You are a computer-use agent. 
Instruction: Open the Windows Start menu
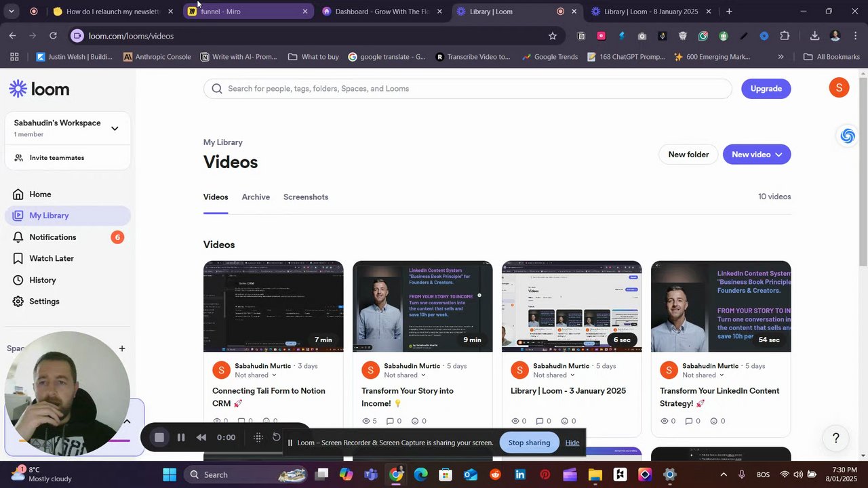pyautogui.click(x=170, y=474)
